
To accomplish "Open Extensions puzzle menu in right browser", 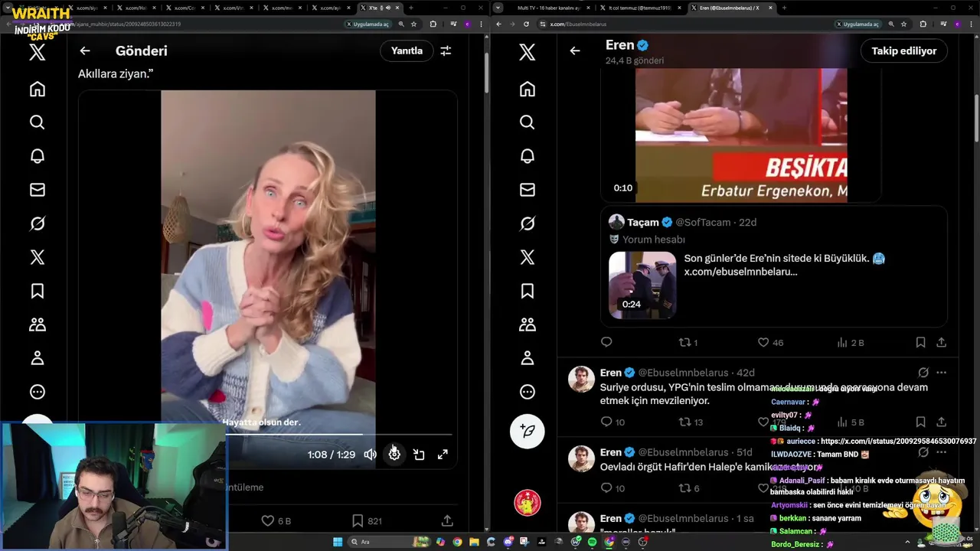I will pyautogui.click(x=923, y=24).
